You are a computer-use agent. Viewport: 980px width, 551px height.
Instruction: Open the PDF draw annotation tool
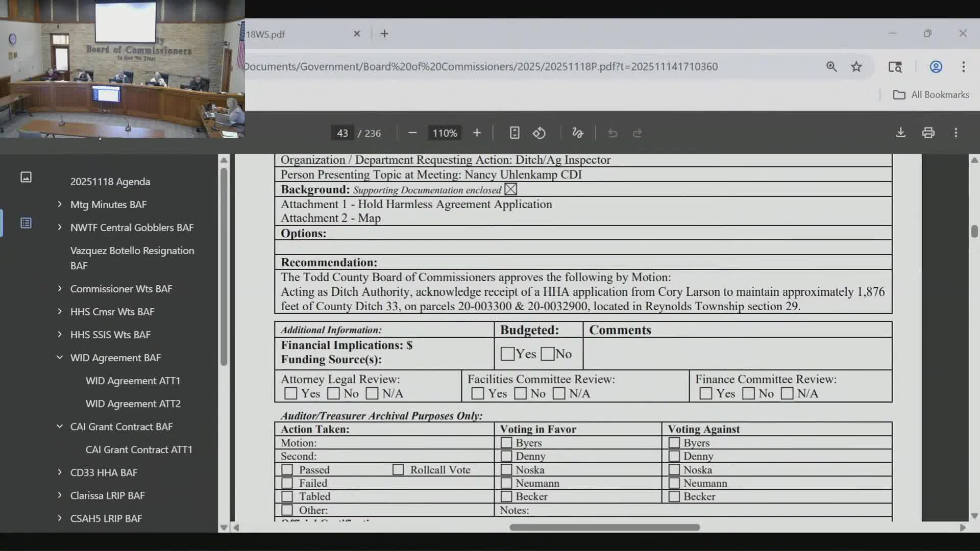point(577,133)
